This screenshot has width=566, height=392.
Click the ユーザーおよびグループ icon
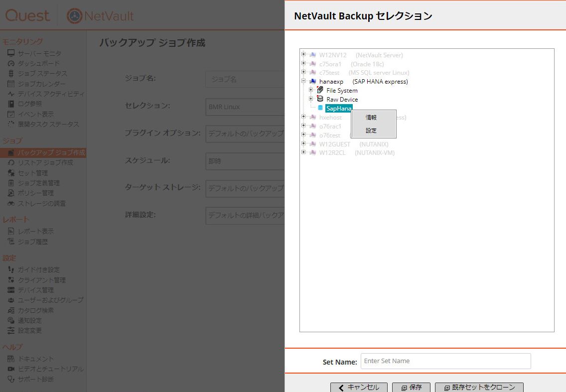[x=11, y=300]
